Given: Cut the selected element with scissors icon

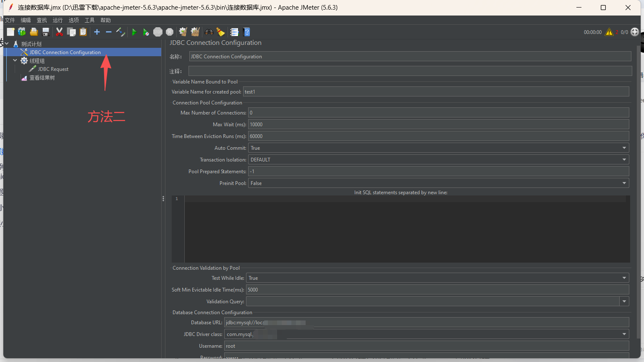Looking at the screenshot, I should 60,32.
